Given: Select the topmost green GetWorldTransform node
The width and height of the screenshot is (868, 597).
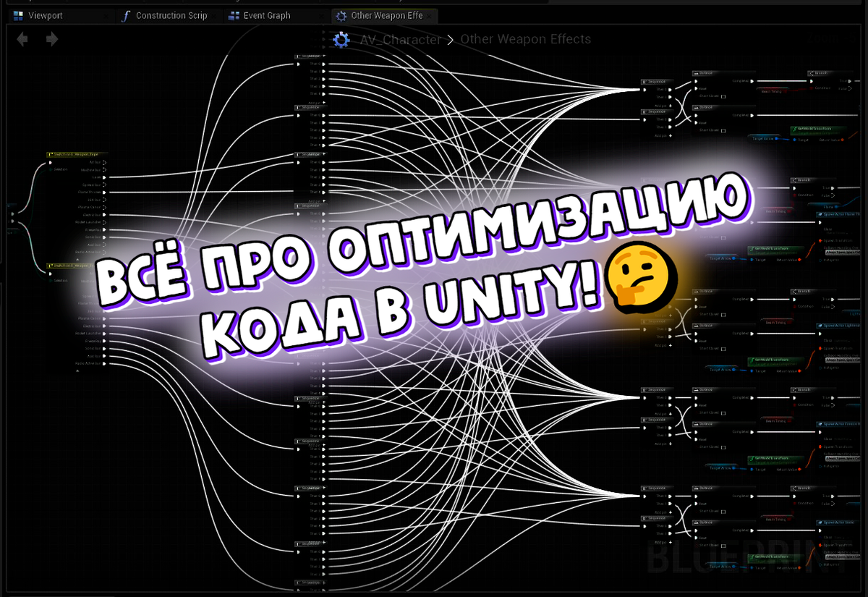Looking at the screenshot, I should coord(819,130).
